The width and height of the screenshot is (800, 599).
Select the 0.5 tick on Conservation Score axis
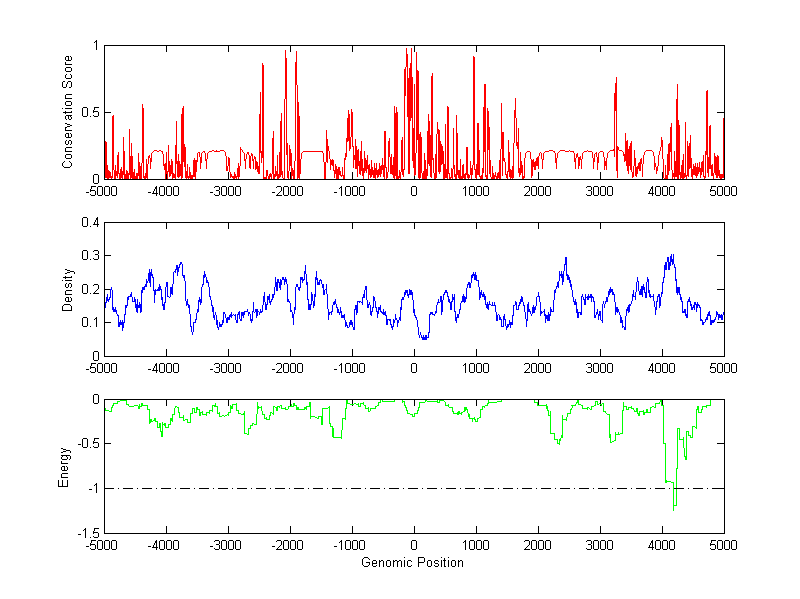coord(90,112)
